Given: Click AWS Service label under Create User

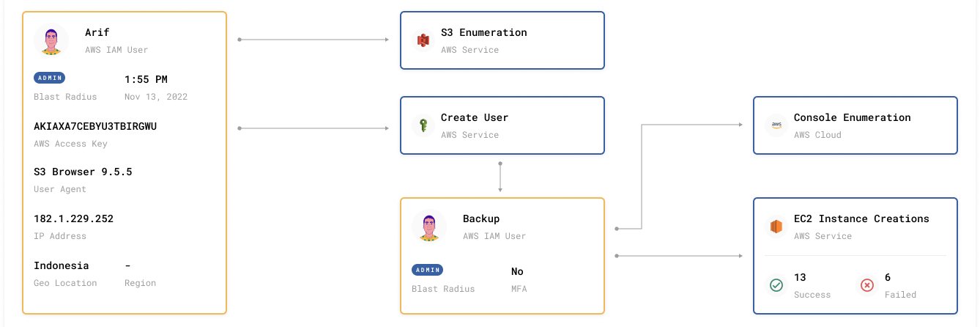Looking at the screenshot, I should pos(469,135).
